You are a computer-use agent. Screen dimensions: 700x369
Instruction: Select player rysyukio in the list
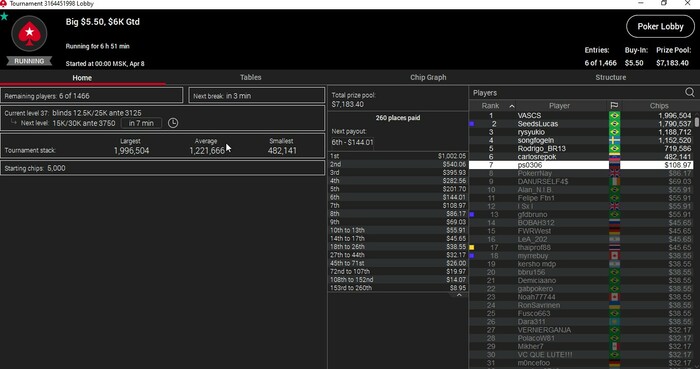[x=582, y=132]
